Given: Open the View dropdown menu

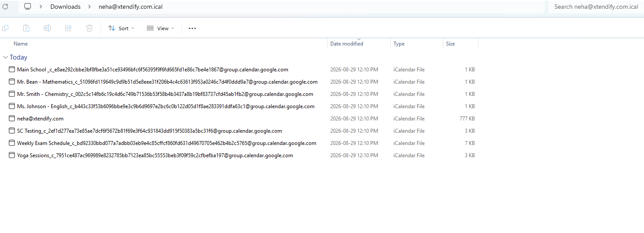Looking at the screenshot, I should click(x=160, y=28).
